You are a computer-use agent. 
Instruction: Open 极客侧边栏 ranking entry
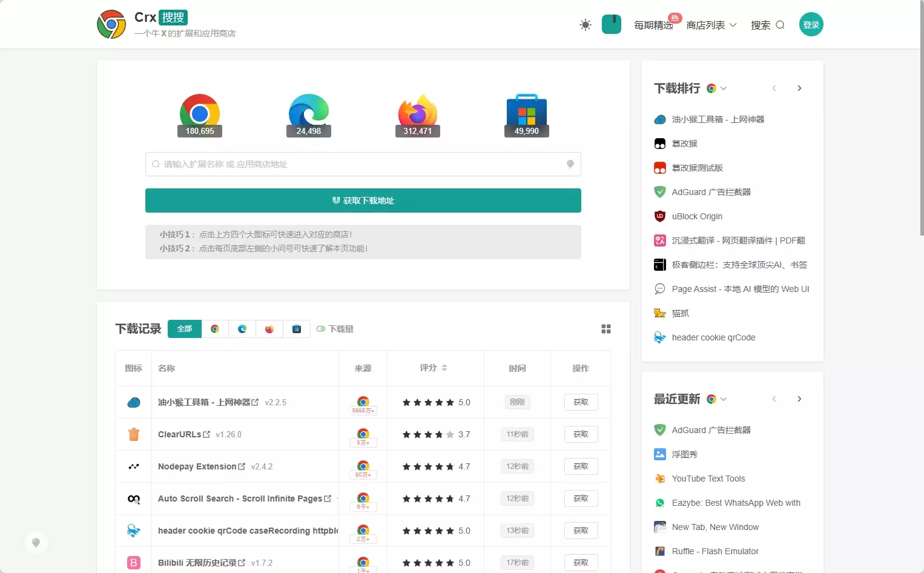pyautogui.click(x=739, y=265)
